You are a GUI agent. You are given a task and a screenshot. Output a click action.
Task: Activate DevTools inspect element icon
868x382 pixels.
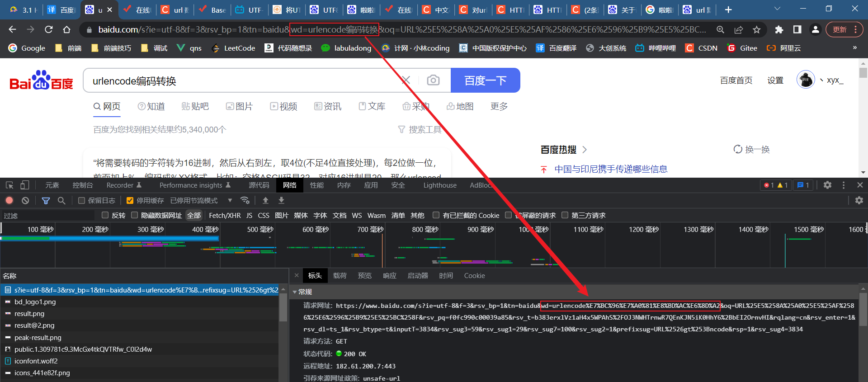(x=9, y=185)
